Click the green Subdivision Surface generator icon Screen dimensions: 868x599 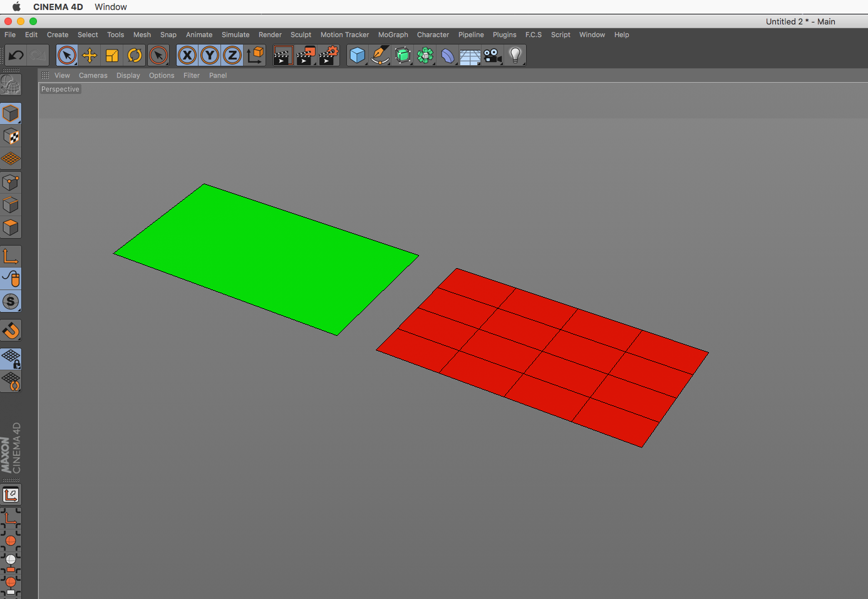coord(403,55)
